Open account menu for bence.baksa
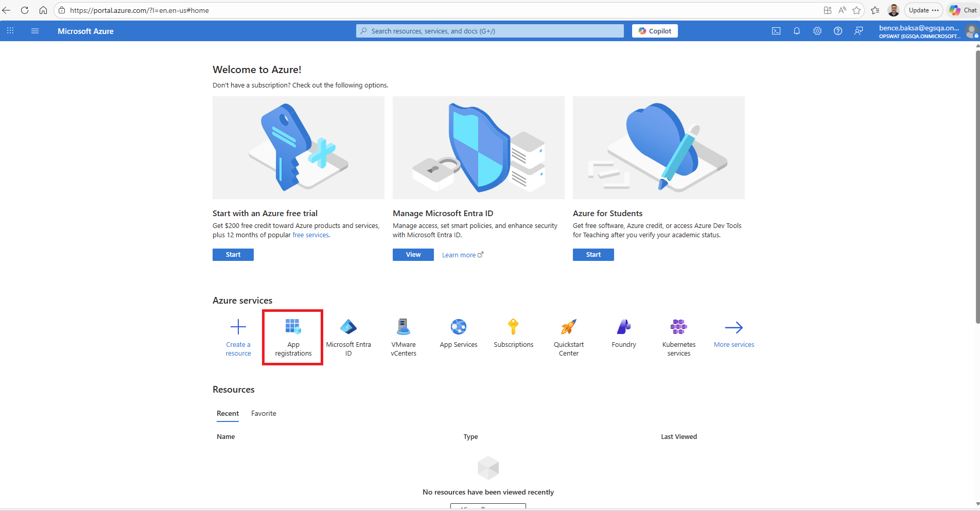 pyautogui.click(x=927, y=31)
